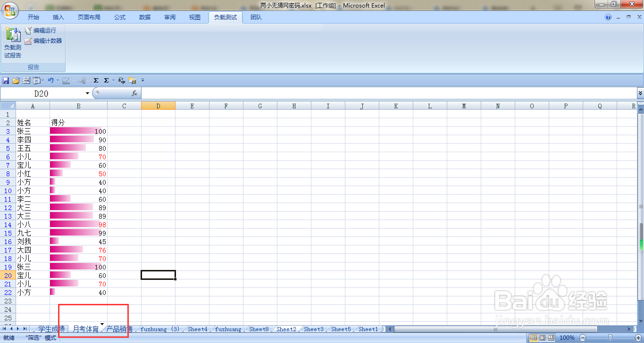
Task: Select the Sheet5 sheet tab
Action: click(x=341, y=329)
